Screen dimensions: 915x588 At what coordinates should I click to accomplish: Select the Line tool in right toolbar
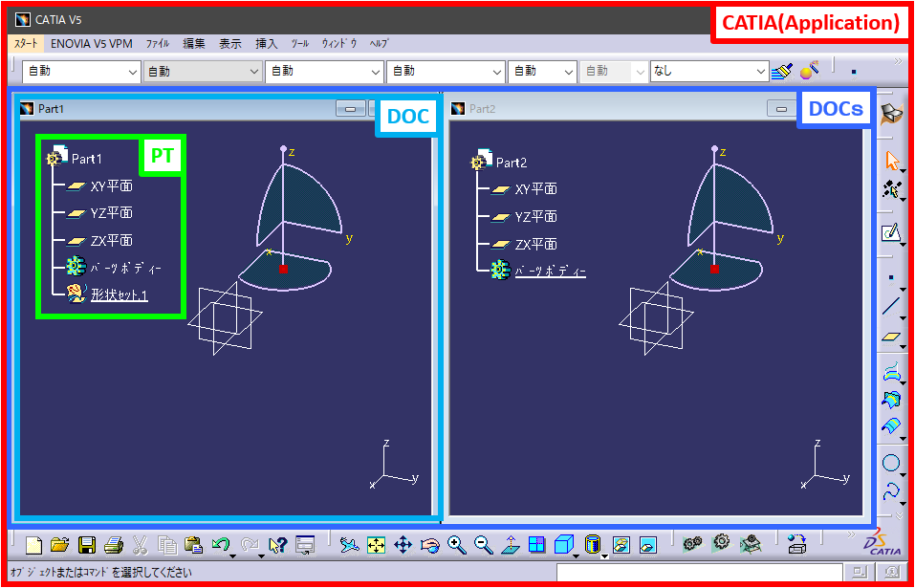click(x=891, y=307)
